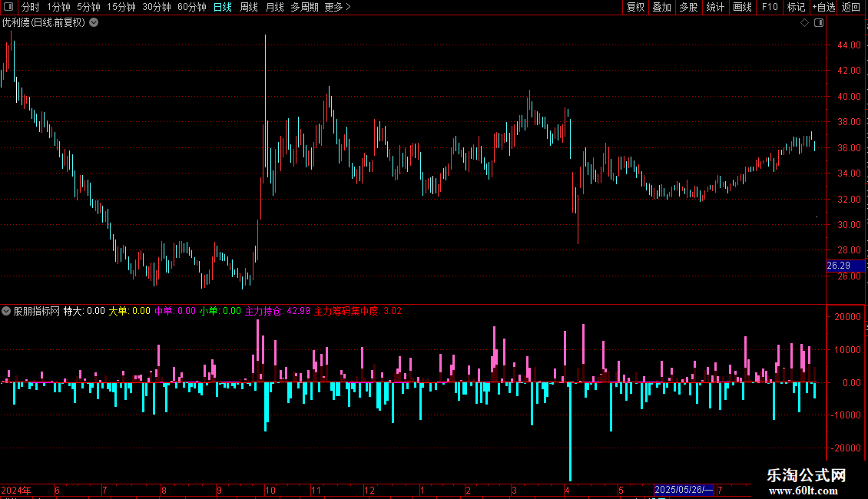Open dropdown next to 优利德 chart title

(94, 23)
